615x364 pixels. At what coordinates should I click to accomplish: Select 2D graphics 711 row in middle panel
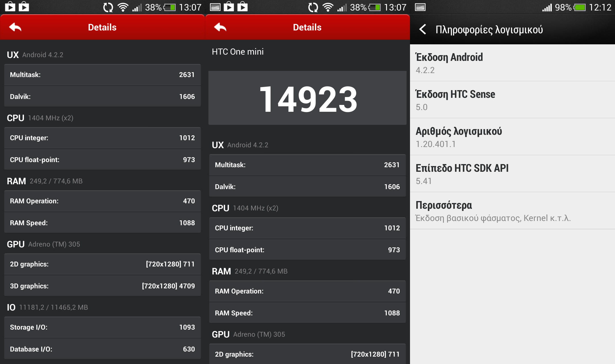coord(307,354)
